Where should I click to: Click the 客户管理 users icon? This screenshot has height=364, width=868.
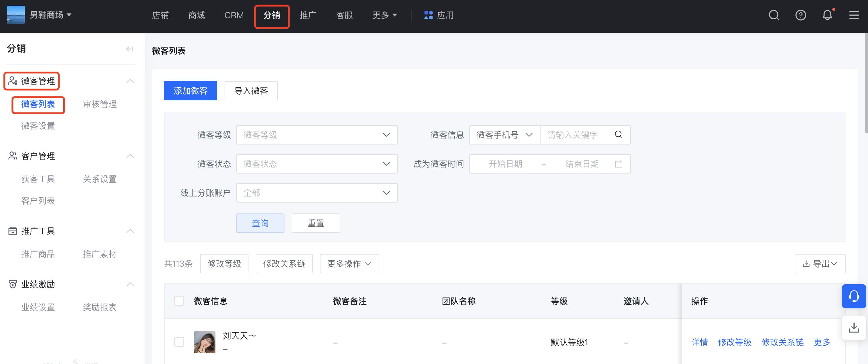tap(12, 156)
